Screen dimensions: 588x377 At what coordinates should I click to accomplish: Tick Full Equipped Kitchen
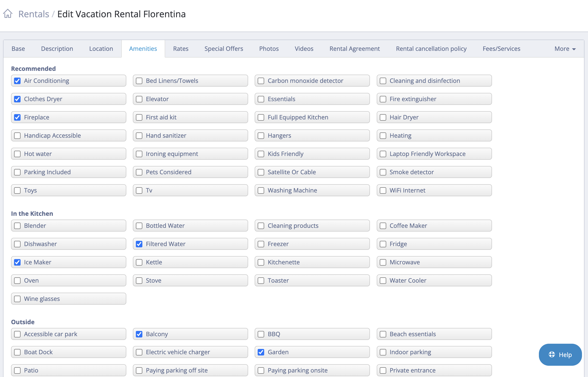[261, 117]
